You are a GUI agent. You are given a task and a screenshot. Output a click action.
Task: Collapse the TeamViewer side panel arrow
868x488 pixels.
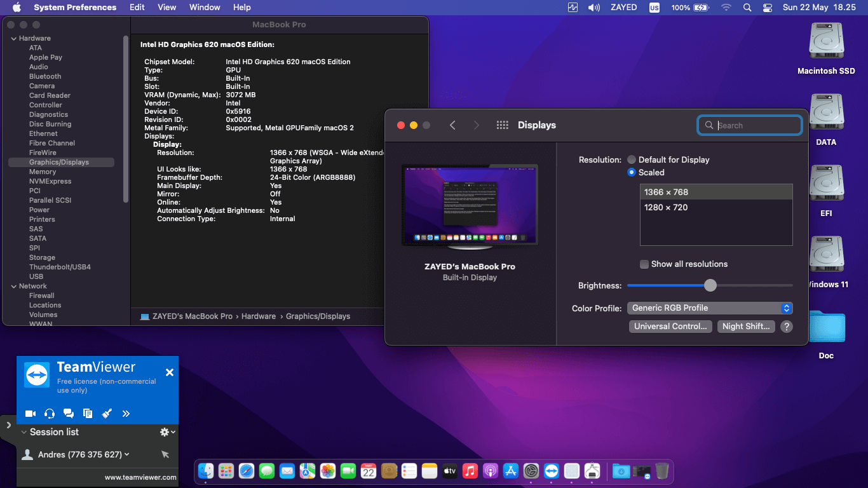pos(8,424)
